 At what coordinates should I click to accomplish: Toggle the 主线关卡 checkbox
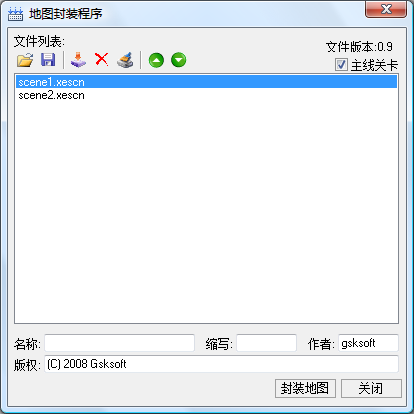click(341, 65)
